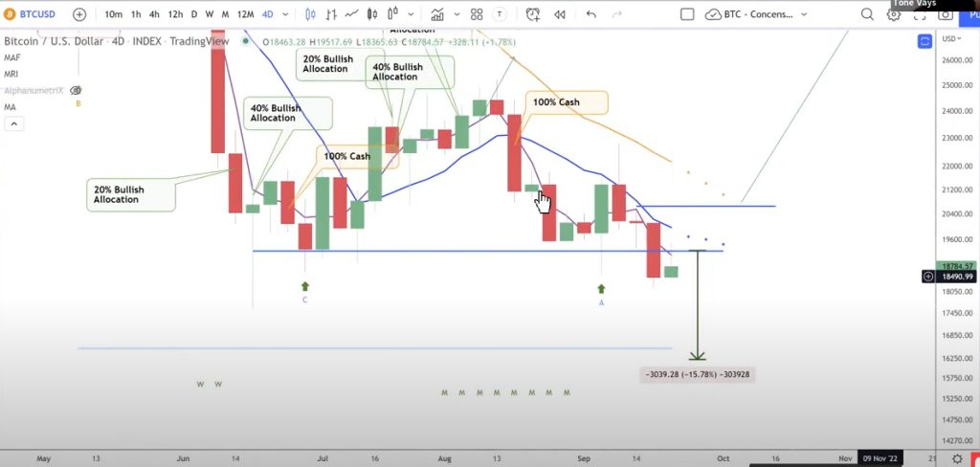980x467 pixels.
Task: Collapse the indicator legend chevron
Action: (13, 123)
